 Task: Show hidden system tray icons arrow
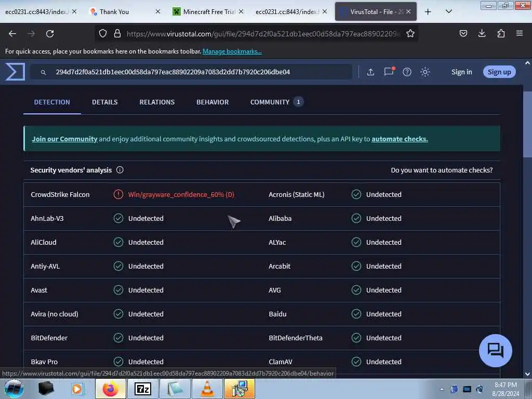[442, 389]
